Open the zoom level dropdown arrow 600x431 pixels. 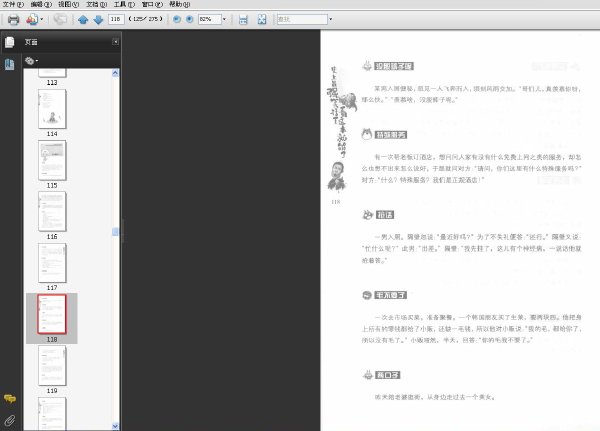(225, 19)
